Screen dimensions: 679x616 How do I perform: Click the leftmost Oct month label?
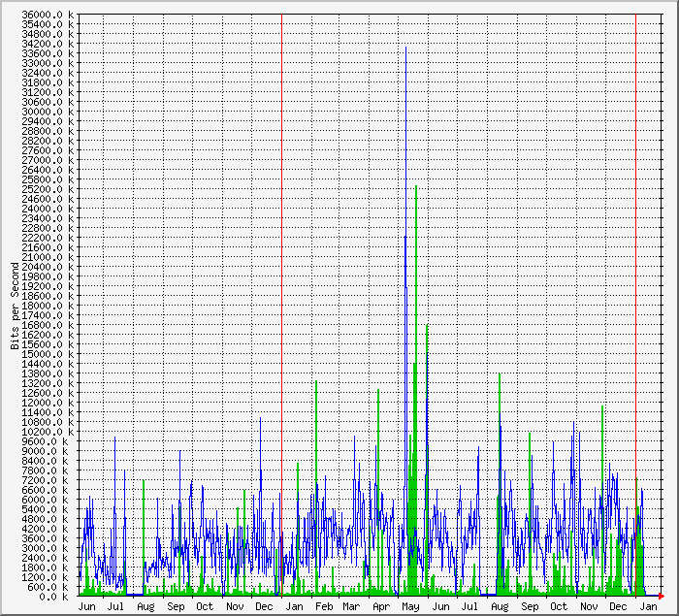pyautogui.click(x=205, y=606)
